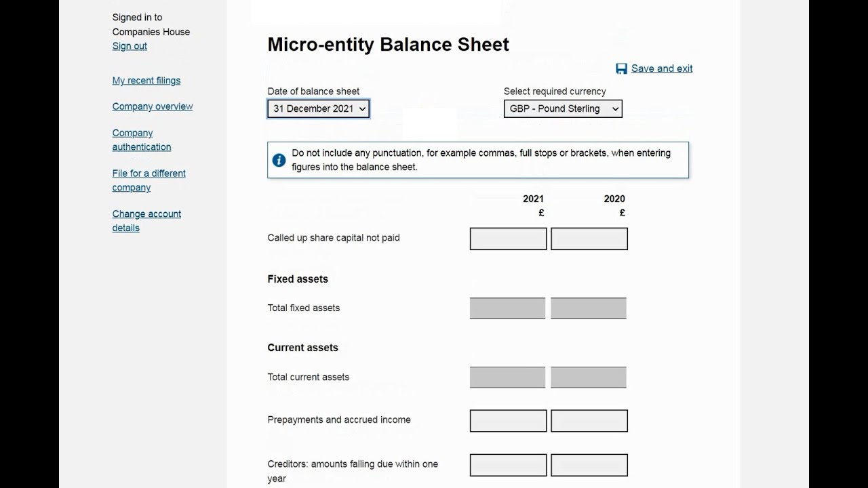868x488 pixels.
Task: Open Company authentication page
Action: coord(141,140)
